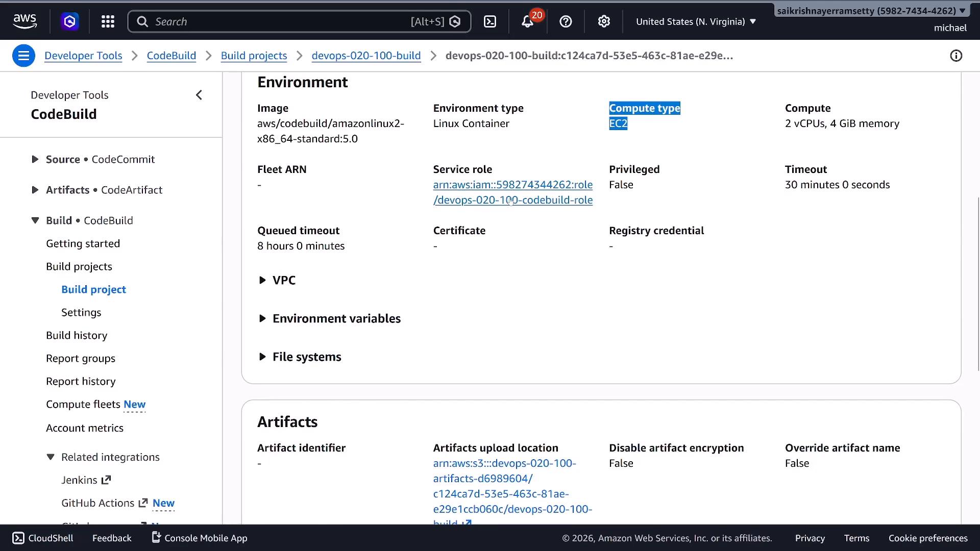Open Account metrics in sidebar
This screenshot has height=551, width=980.
tap(85, 428)
